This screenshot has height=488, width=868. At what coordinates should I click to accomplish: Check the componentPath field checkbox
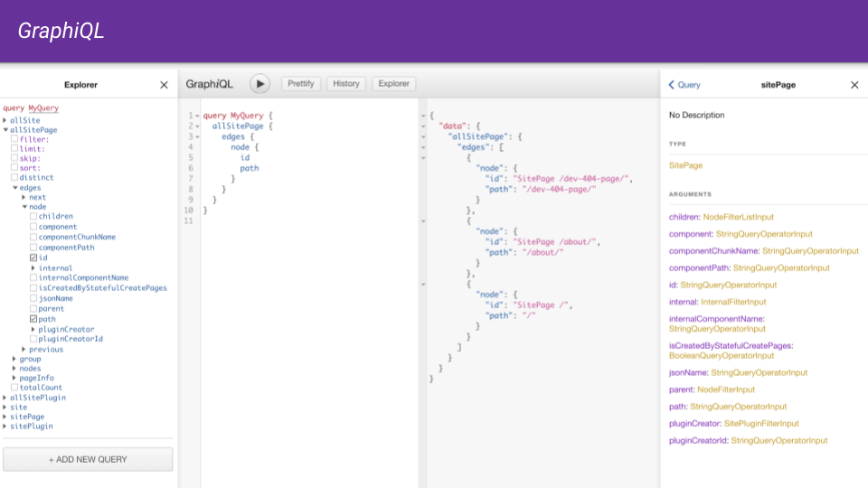click(x=33, y=247)
